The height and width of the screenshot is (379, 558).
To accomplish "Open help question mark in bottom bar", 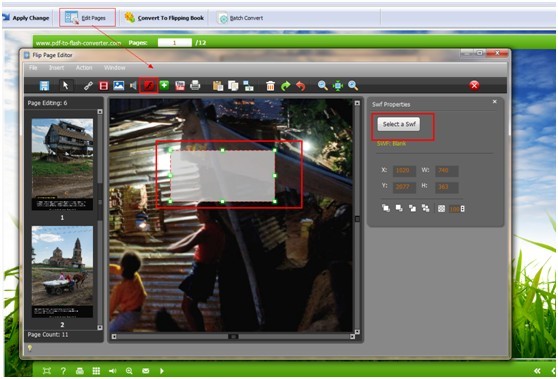I will (x=63, y=371).
